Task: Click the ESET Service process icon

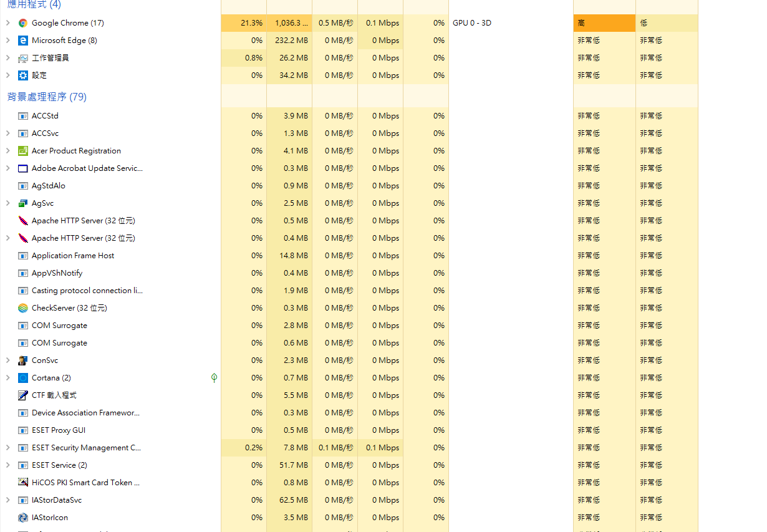Action: [23, 465]
